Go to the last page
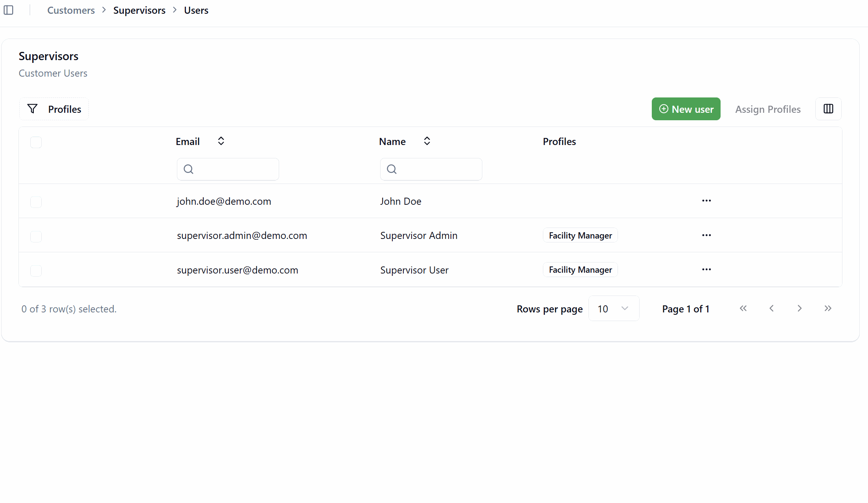 coord(828,308)
